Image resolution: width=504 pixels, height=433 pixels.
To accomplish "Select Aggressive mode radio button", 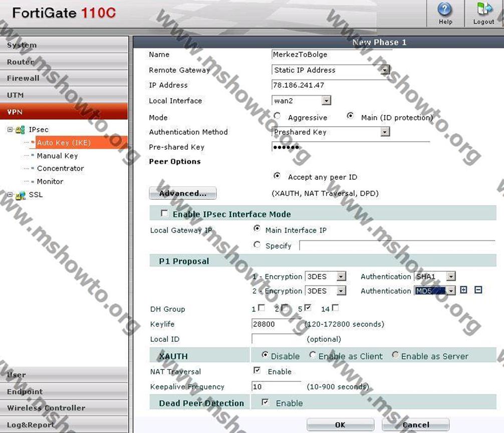I will click(277, 116).
